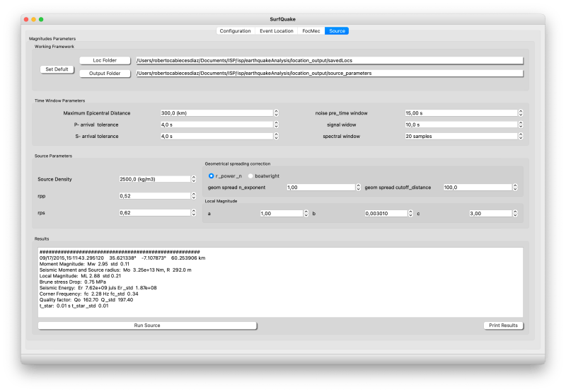This screenshot has height=392, width=566.
Task: Click the 09/17/2015 event header line
Action: point(122,258)
